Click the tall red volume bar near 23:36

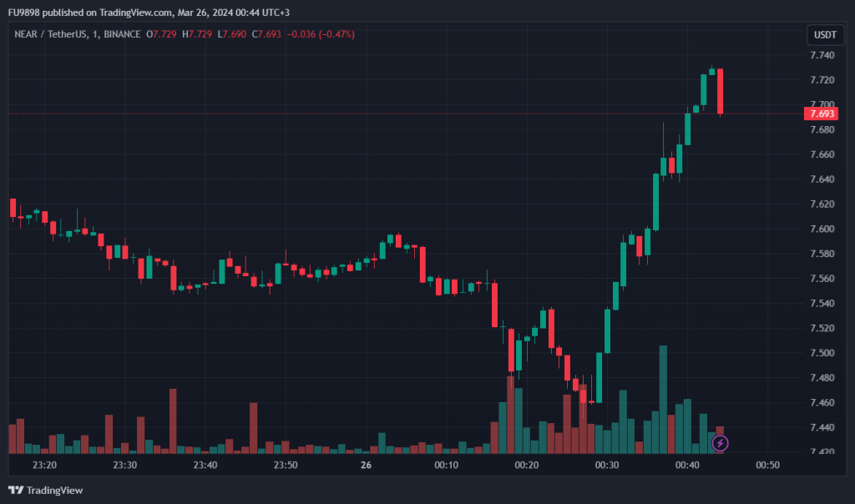(x=173, y=421)
